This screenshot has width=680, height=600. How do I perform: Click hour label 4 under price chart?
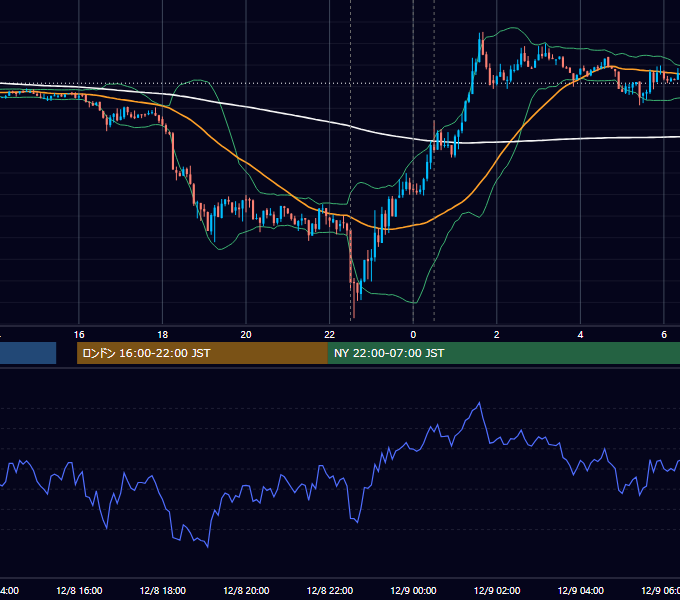(580, 335)
